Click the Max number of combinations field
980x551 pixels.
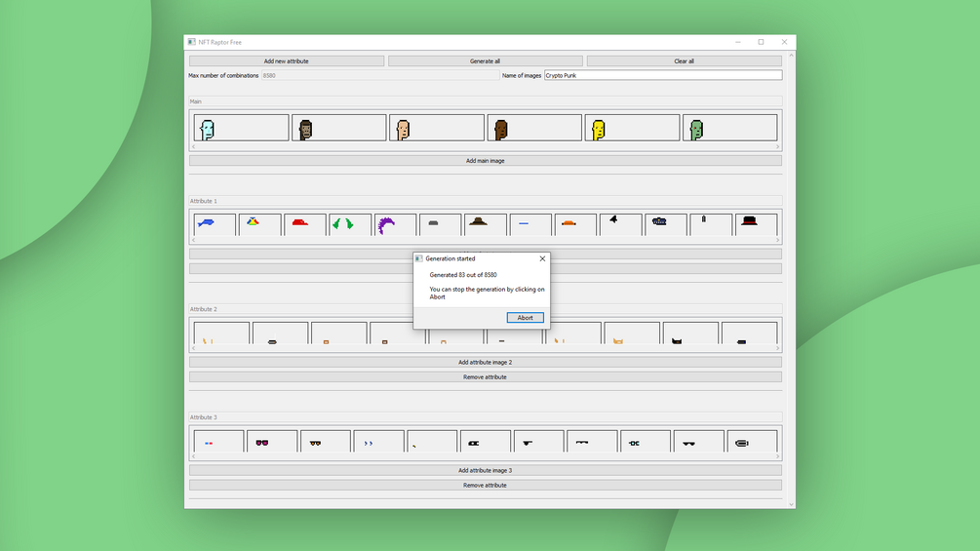pyautogui.click(x=380, y=76)
